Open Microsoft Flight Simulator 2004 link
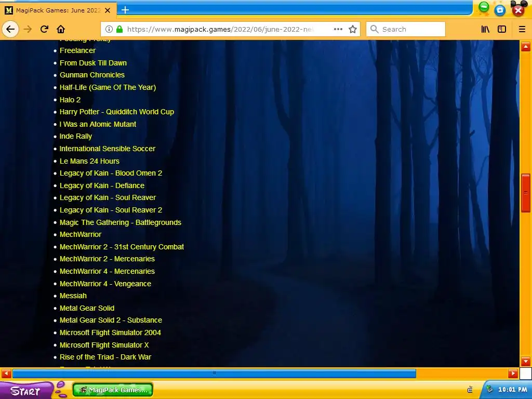 (x=110, y=332)
